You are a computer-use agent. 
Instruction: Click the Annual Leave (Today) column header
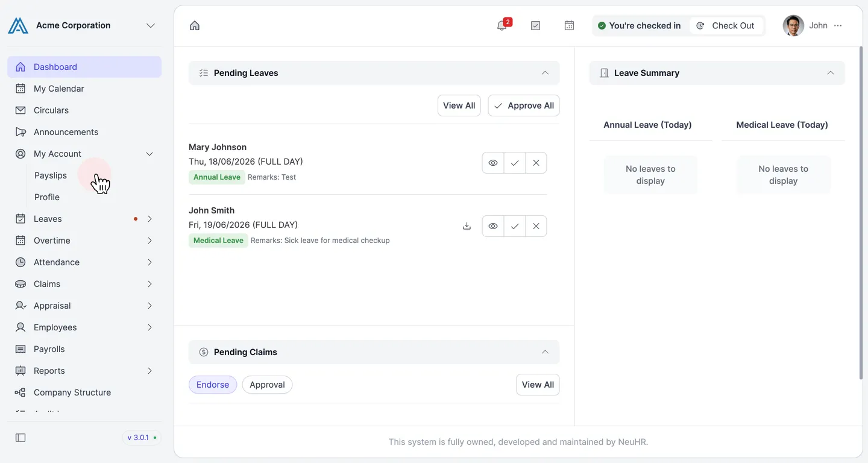tap(647, 125)
